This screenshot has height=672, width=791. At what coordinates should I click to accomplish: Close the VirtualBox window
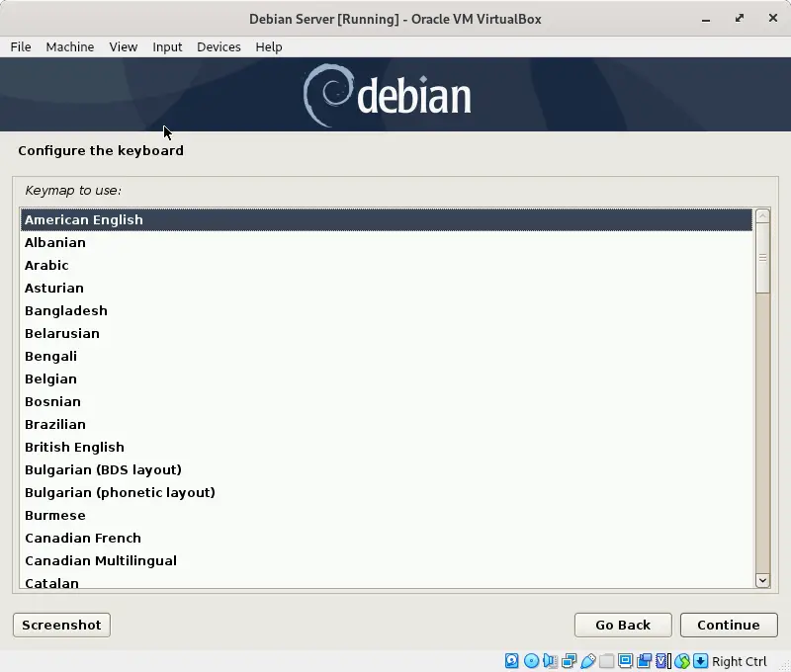pos(773,18)
